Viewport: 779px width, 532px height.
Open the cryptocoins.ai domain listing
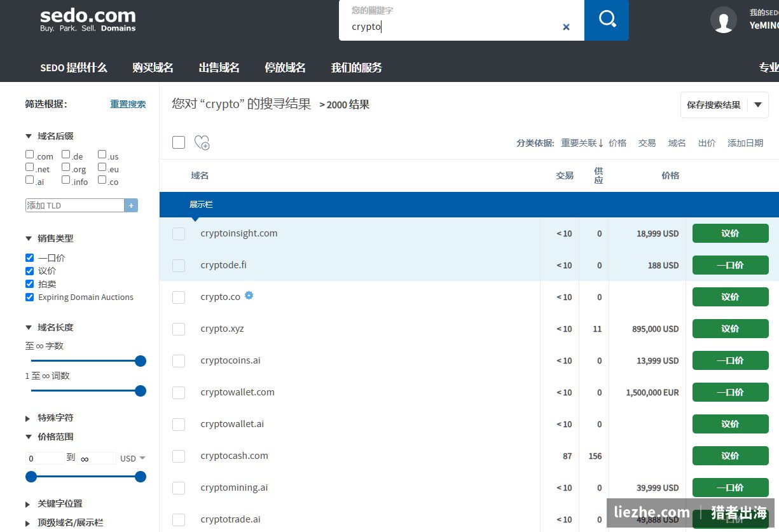pyautogui.click(x=230, y=360)
